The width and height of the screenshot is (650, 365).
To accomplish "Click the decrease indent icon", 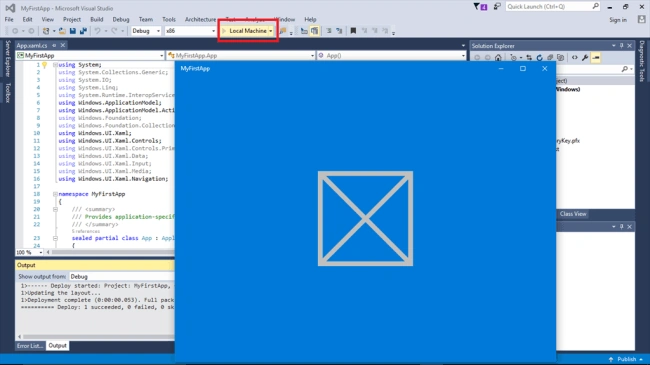I will click(x=329, y=31).
